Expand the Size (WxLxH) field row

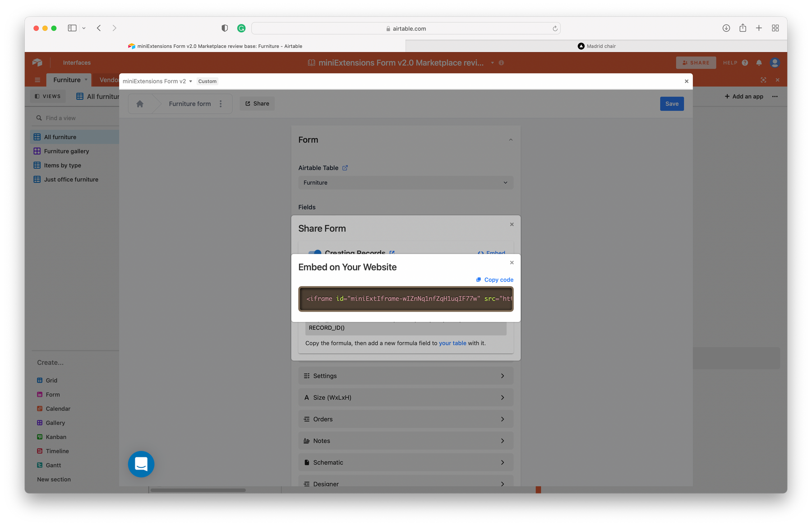click(406, 398)
